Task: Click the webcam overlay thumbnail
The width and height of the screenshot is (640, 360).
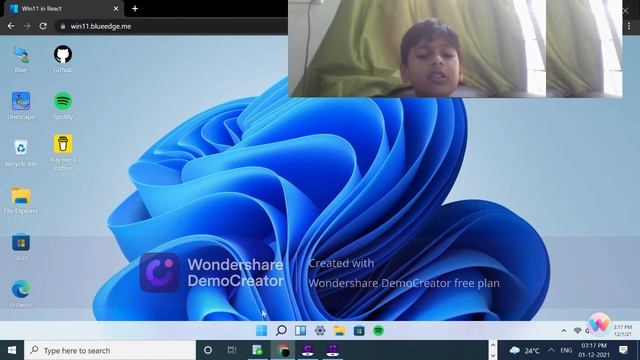Action: point(455,49)
